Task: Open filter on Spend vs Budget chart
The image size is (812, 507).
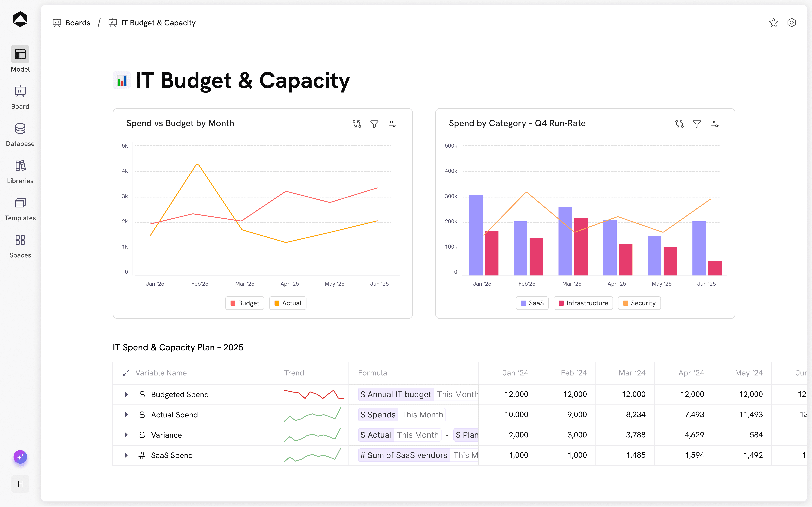Action: [374, 124]
